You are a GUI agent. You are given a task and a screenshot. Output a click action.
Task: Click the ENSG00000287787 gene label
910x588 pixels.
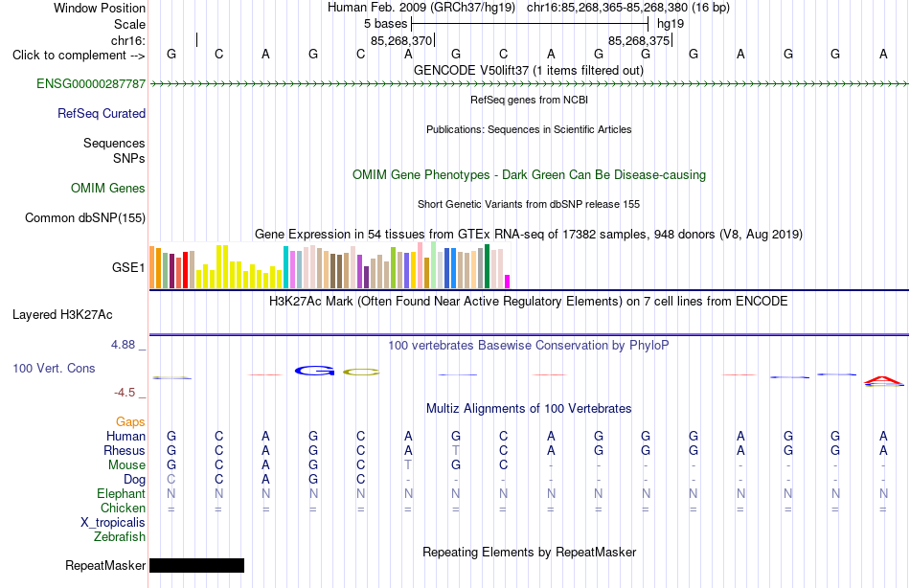pyautogui.click(x=91, y=83)
